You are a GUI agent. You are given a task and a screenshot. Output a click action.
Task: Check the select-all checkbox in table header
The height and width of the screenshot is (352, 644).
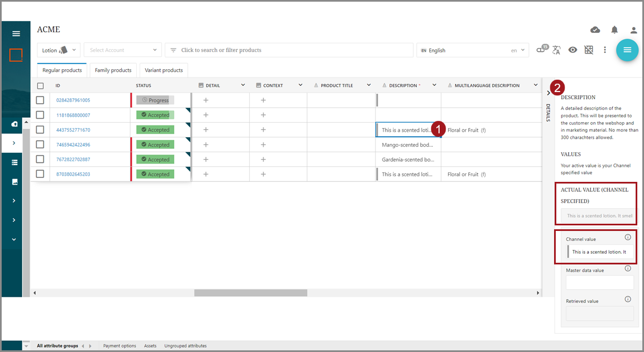coord(40,86)
